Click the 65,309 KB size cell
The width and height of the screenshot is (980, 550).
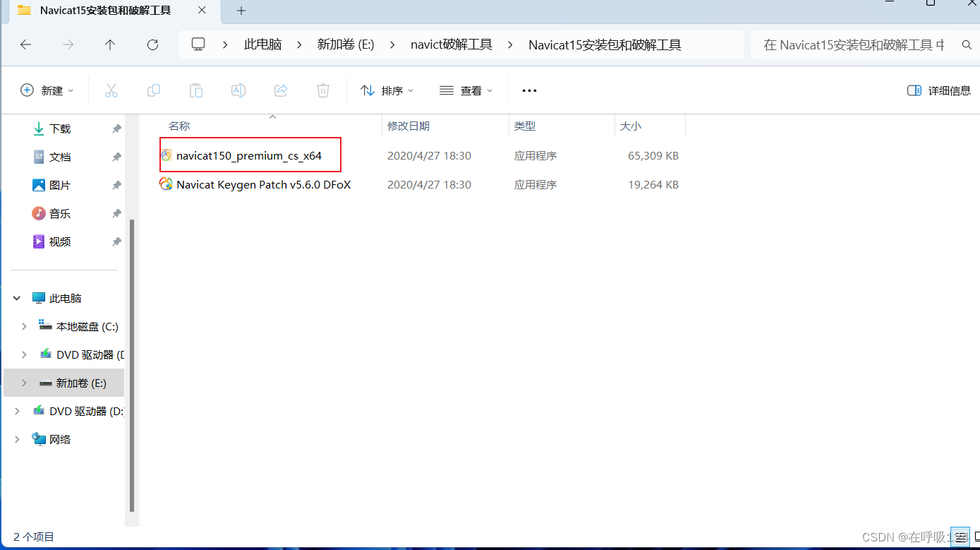coord(653,155)
